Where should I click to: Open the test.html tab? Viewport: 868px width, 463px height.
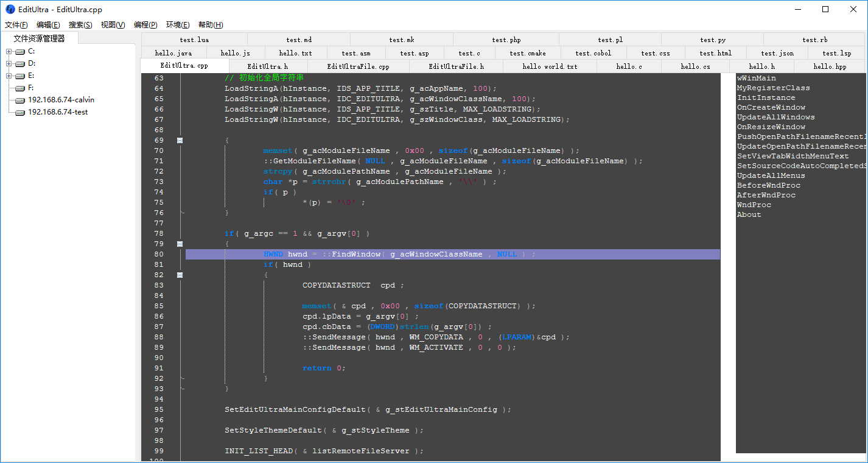pyautogui.click(x=716, y=53)
